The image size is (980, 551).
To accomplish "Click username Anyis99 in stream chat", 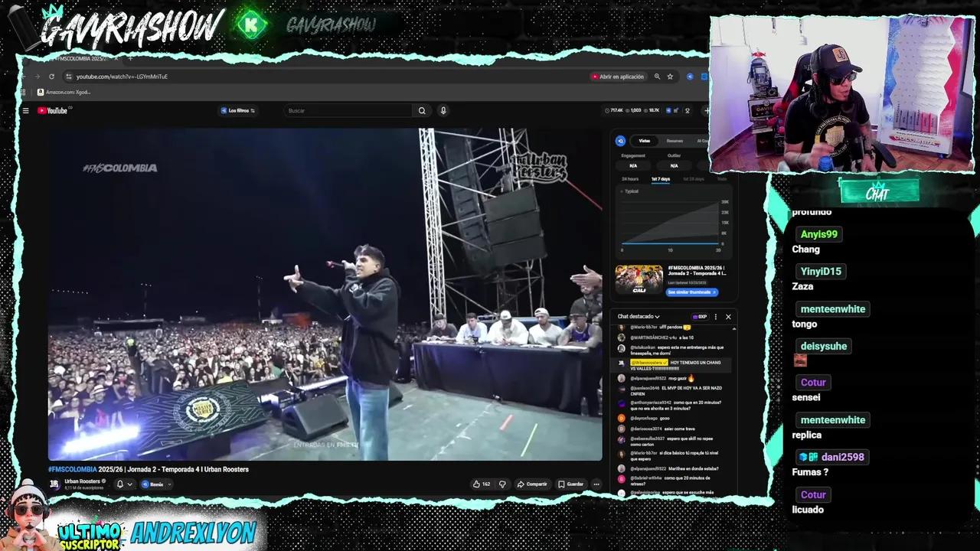I will pyautogui.click(x=819, y=234).
